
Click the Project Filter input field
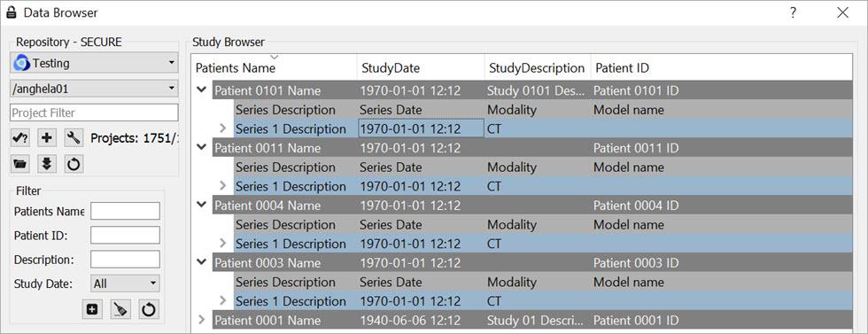[94, 113]
